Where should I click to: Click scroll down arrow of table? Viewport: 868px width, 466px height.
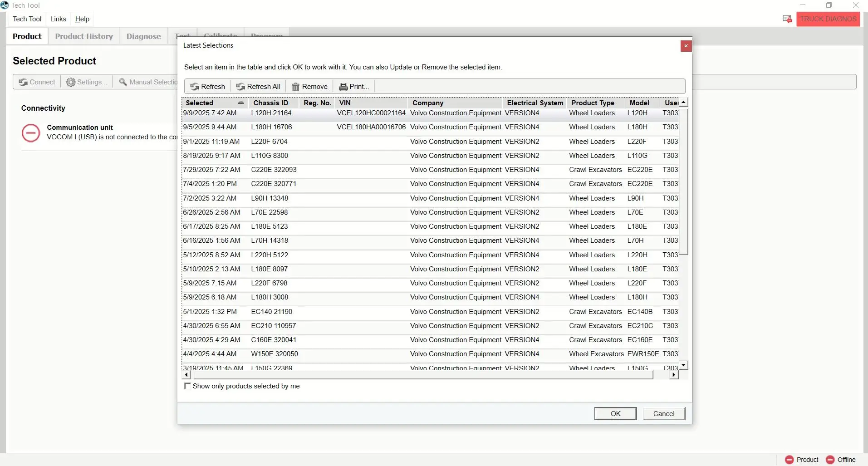tap(684, 365)
